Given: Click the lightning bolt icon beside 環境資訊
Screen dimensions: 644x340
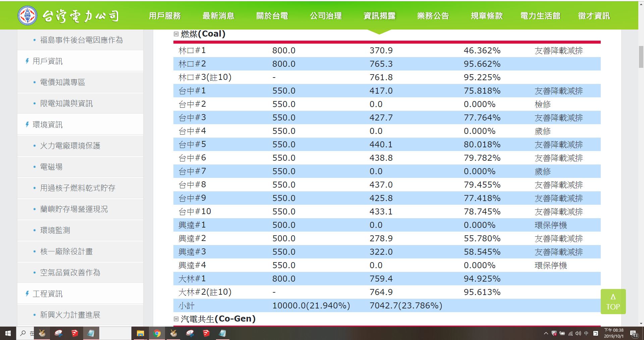Looking at the screenshot, I should coord(27,124).
